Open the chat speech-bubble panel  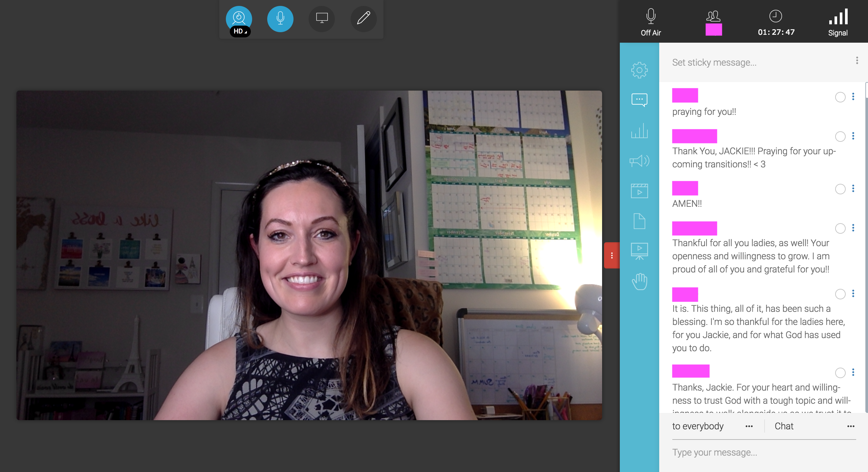639,100
